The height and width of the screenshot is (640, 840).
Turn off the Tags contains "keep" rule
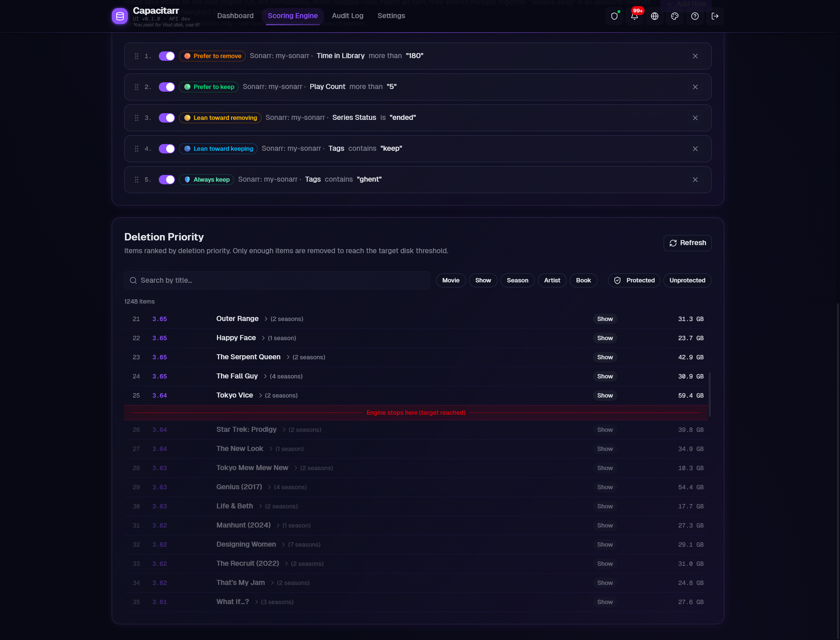167,149
